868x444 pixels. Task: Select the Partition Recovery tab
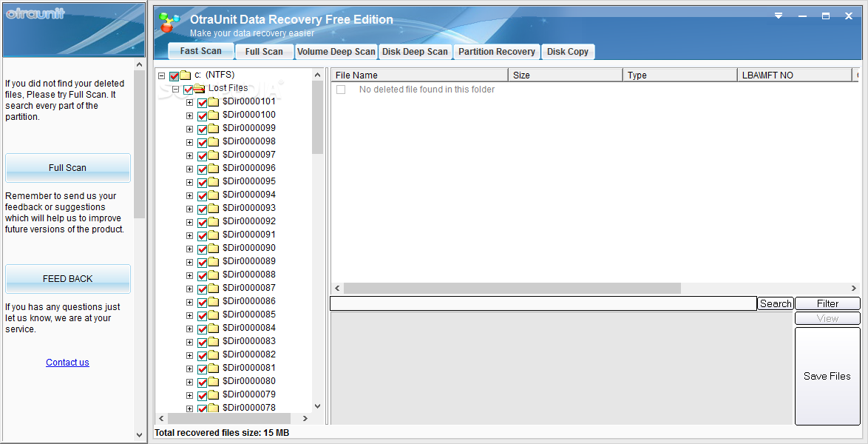497,52
